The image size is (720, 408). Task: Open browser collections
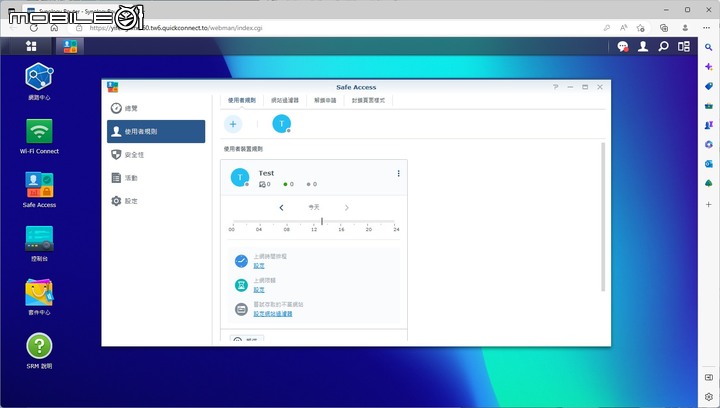point(664,28)
